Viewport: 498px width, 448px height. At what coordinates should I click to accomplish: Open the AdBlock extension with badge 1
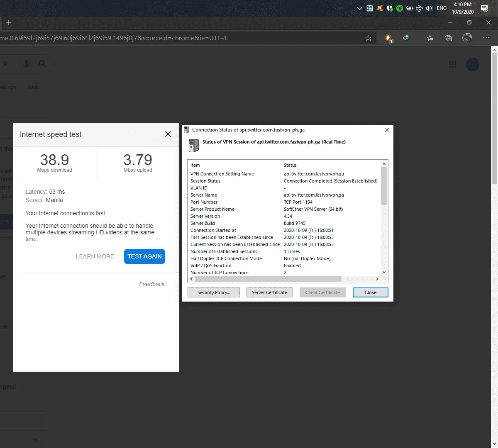(388, 38)
